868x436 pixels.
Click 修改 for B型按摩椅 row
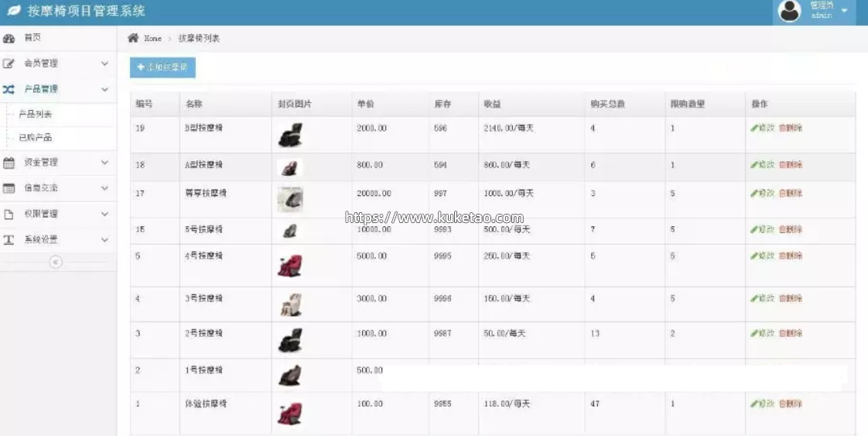(762, 128)
